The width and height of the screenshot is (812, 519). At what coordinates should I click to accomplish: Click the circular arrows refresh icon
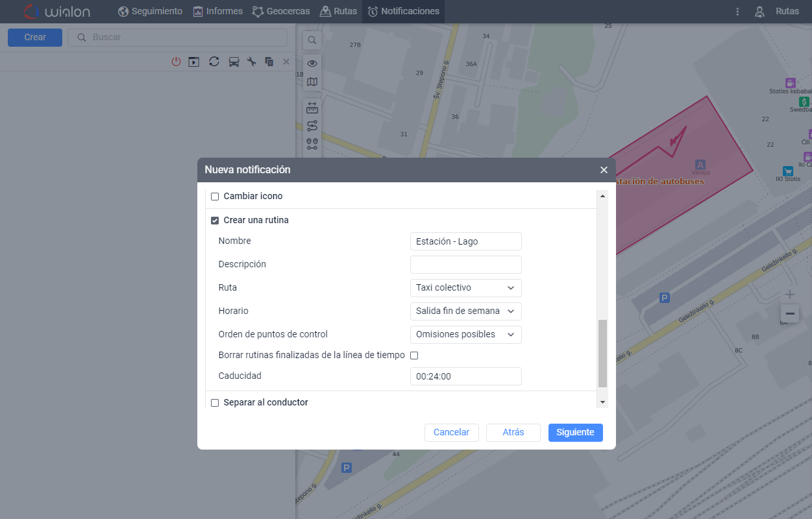tap(214, 62)
